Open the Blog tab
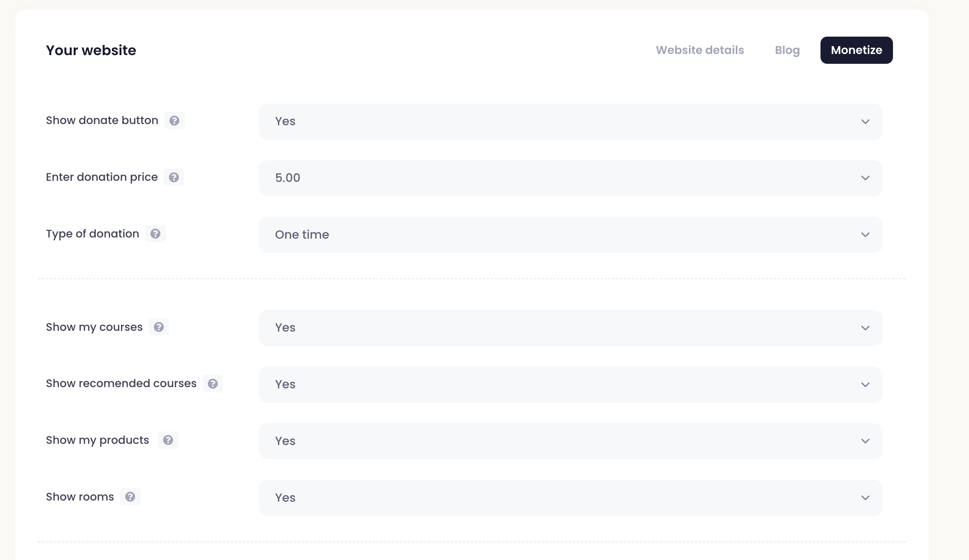The width and height of the screenshot is (969, 560). coord(787,50)
